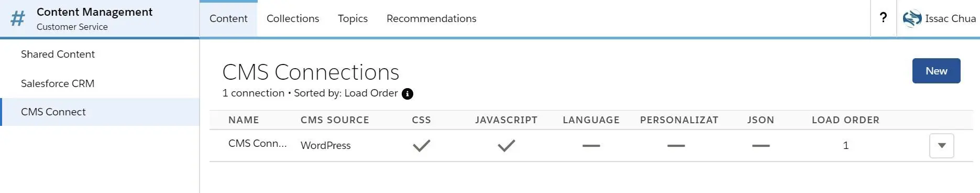
Task: Click the info icon beside Load Order
Action: point(408,94)
